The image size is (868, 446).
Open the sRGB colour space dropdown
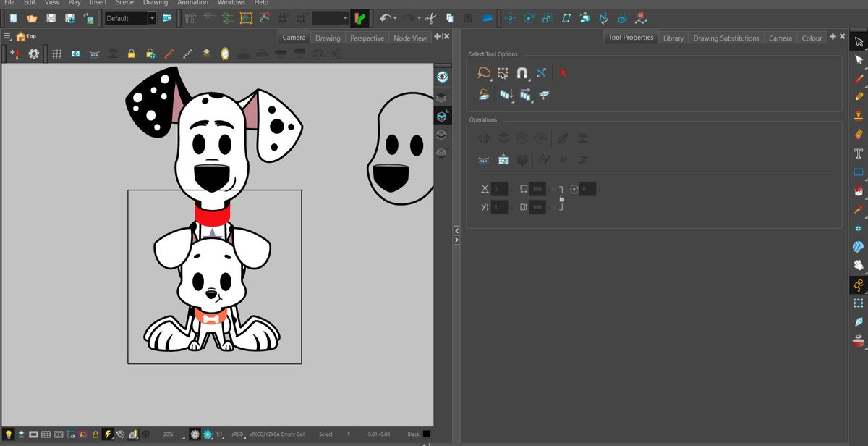coord(237,434)
